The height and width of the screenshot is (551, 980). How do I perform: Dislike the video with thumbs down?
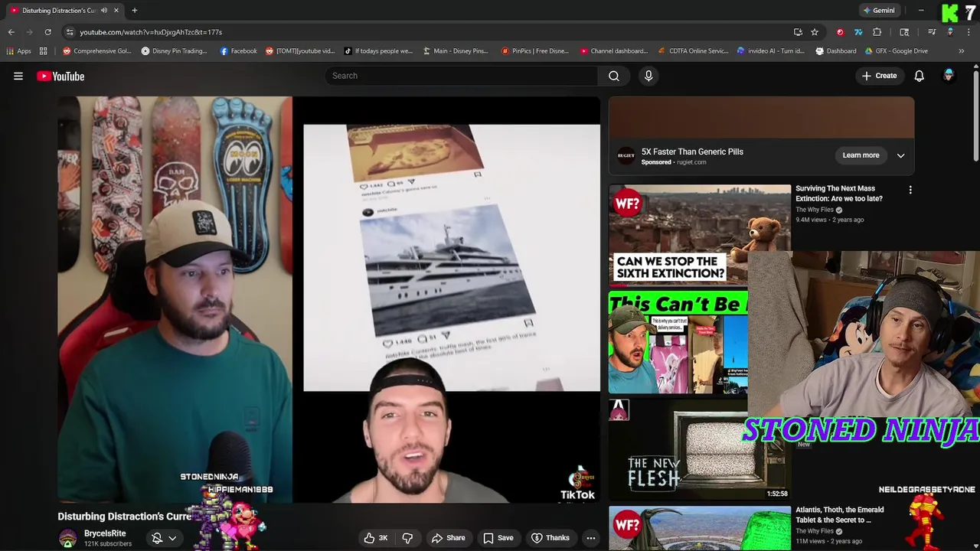coord(407,538)
